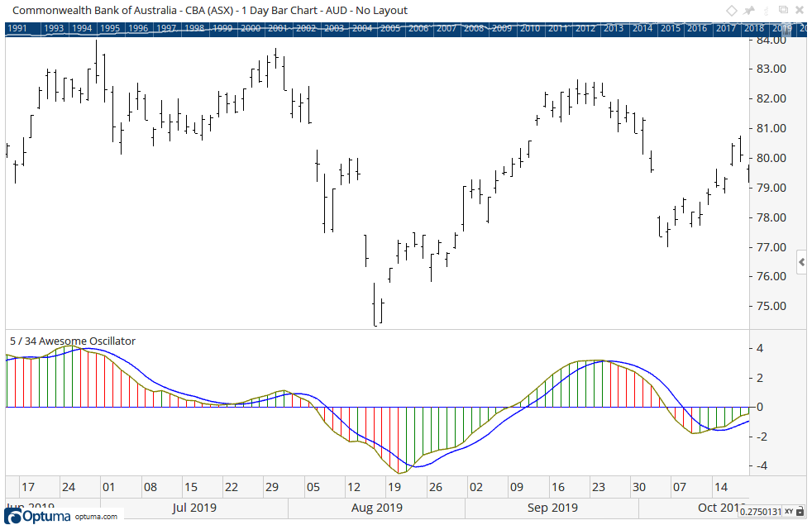The image size is (812, 525).
Task: Open the optuma.com link
Action: 96,516
